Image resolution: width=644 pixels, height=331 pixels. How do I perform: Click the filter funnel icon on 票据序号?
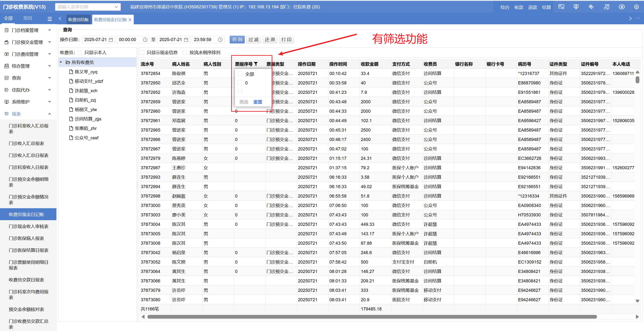point(256,64)
